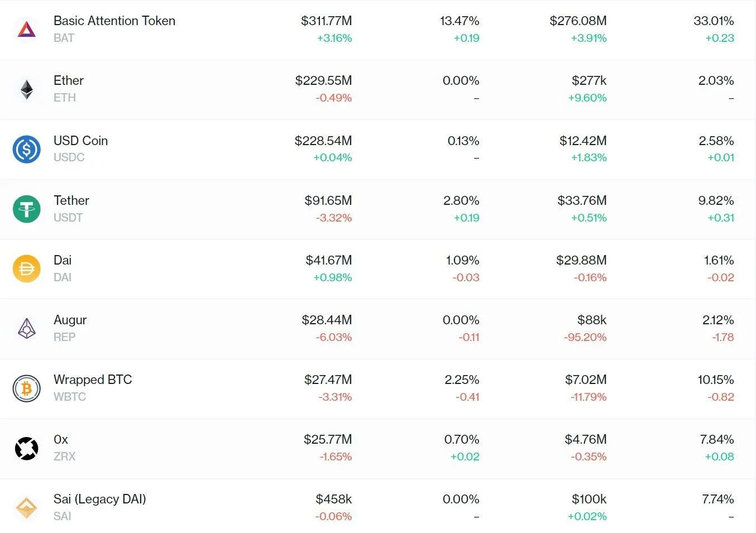
Task: Click the -95.20% change in Augur row
Action: [x=585, y=337]
